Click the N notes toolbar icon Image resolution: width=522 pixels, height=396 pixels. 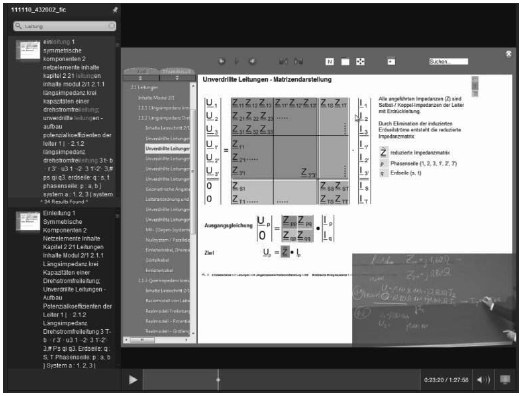tap(329, 62)
